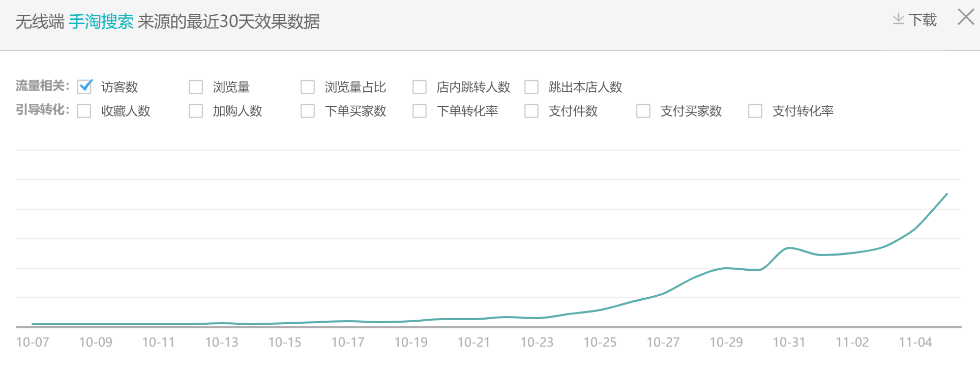Click the 11-04 axis date label
The width and height of the screenshot is (980, 368).
click(915, 342)
